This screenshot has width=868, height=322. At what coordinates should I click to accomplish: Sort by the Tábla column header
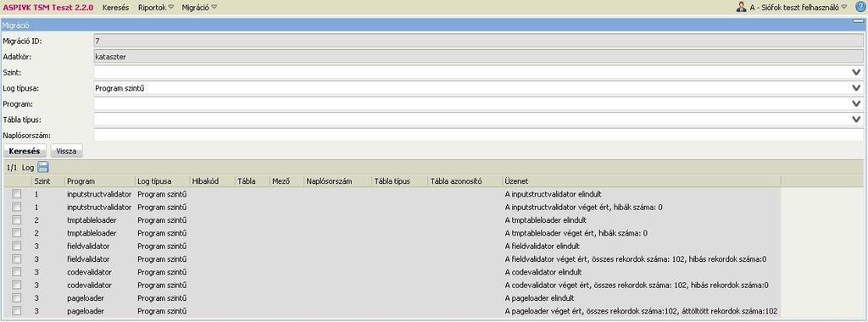(x=253, y=181)
